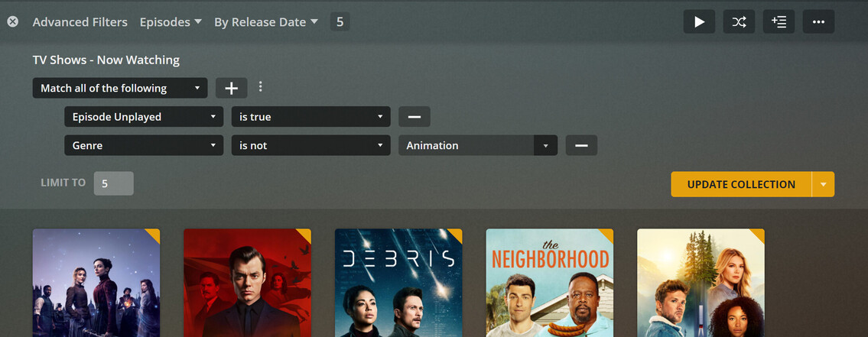
Task: Open the first Victorian group poster
Action: tap(96, 283)
